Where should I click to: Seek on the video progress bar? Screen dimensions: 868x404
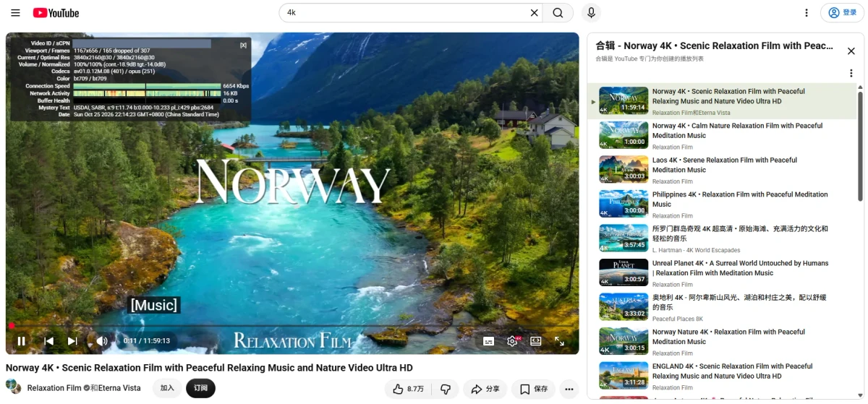point(292,326)
